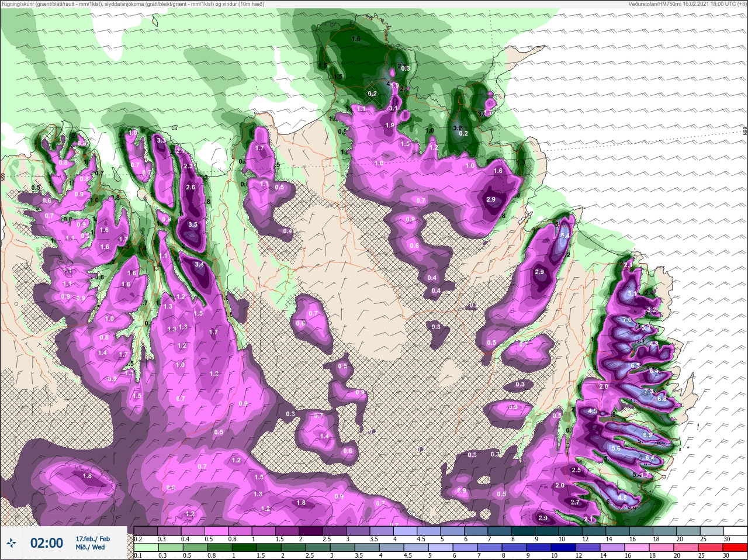Click the '2.5' precipitation value in the southeast

click(x=576, y=470)
